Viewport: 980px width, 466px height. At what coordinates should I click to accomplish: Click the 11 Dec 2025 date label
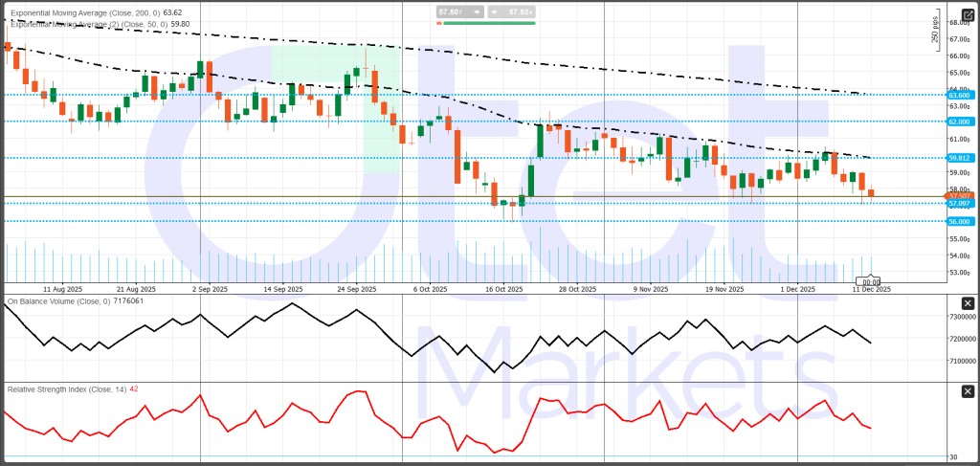[x=872, y=289]
